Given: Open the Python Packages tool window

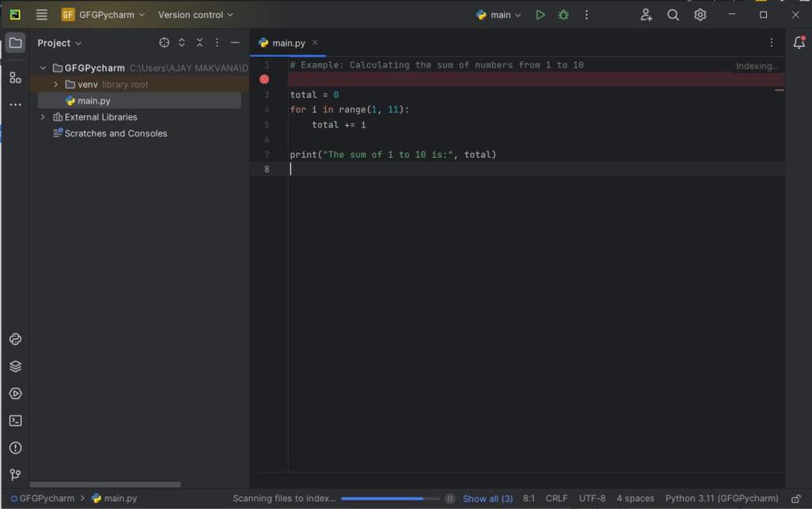Looking at the screenshot, I should click(15, 366).
